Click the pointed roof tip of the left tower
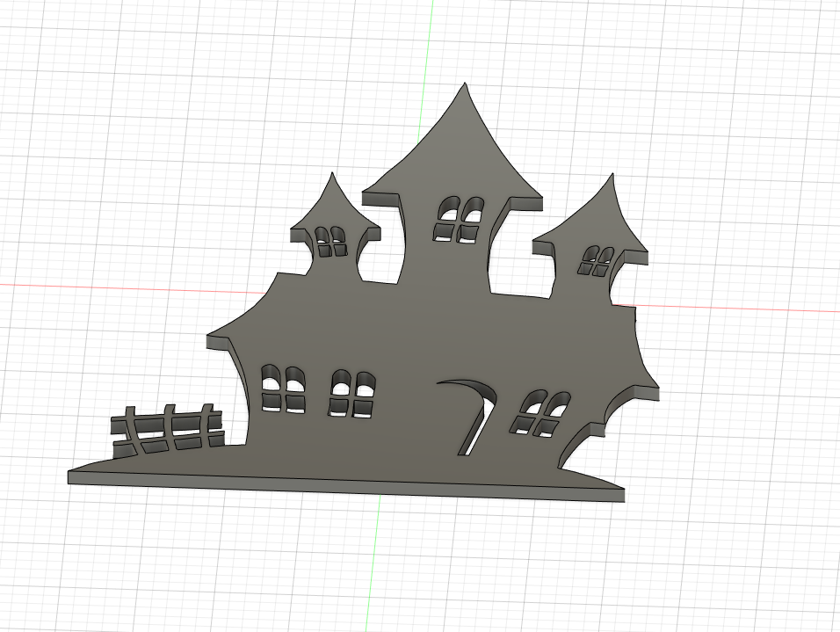Viewport: 840px width, 632px height. pos(331,178)
